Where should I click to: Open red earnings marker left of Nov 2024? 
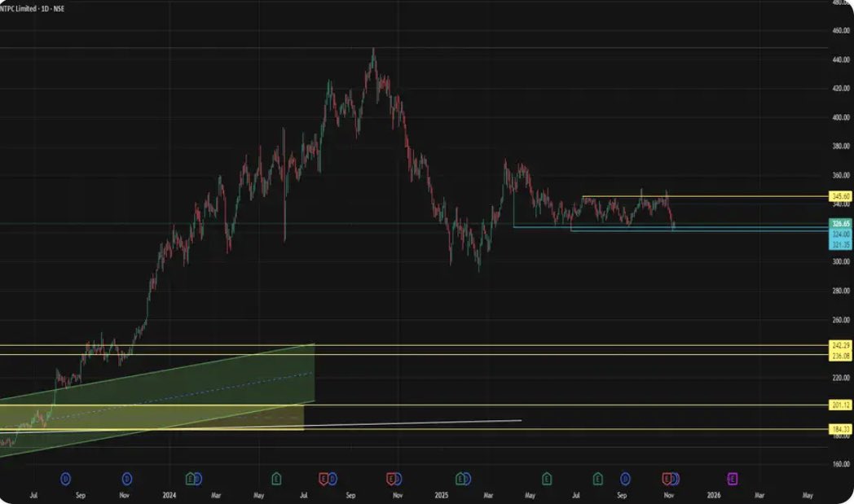point(390,479)
